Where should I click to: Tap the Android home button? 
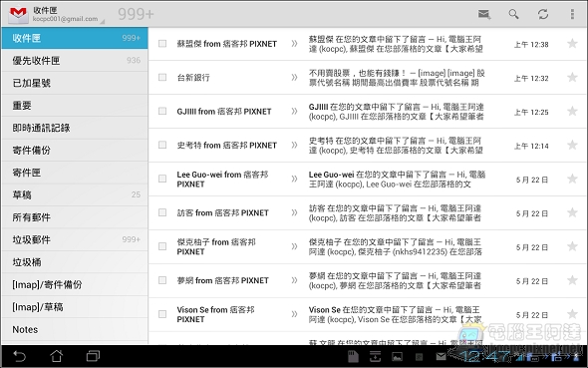pos(56,356)
